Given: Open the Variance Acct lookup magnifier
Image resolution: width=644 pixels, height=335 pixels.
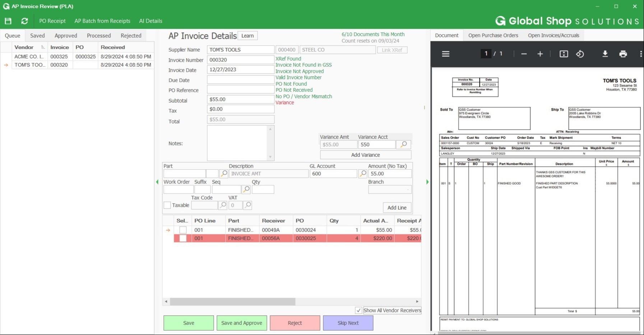Looking at the screenshot, I should [x=403, y=144].
